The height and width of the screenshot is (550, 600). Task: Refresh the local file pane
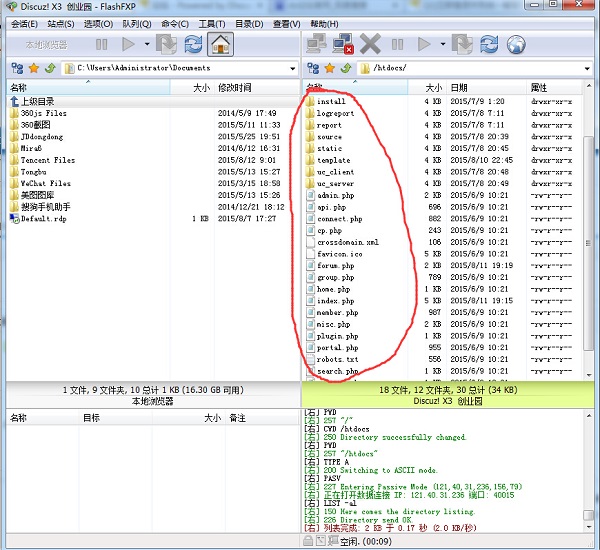click(193, 44)
